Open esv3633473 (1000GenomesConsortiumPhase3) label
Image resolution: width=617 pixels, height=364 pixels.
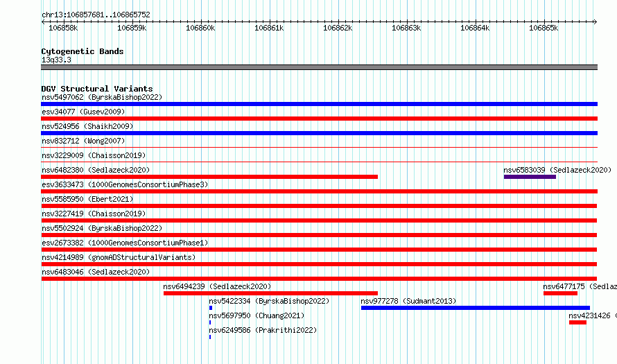[x=125, y=184]
